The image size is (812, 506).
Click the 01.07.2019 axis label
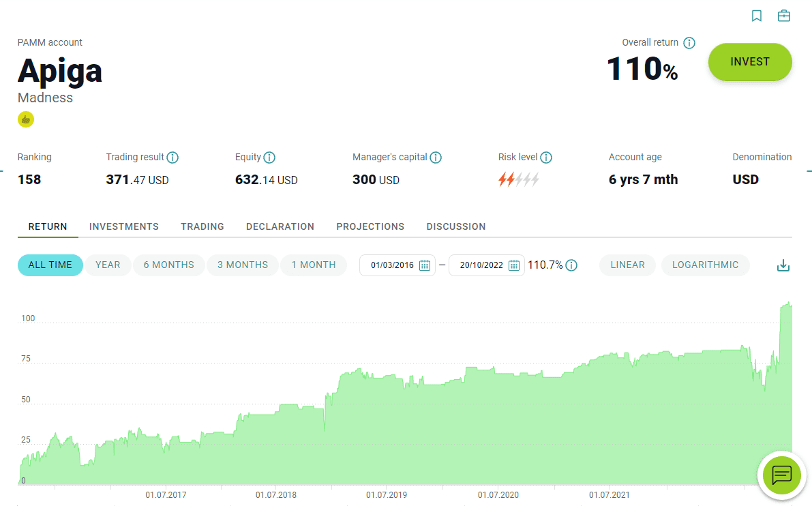click(387, 495)
